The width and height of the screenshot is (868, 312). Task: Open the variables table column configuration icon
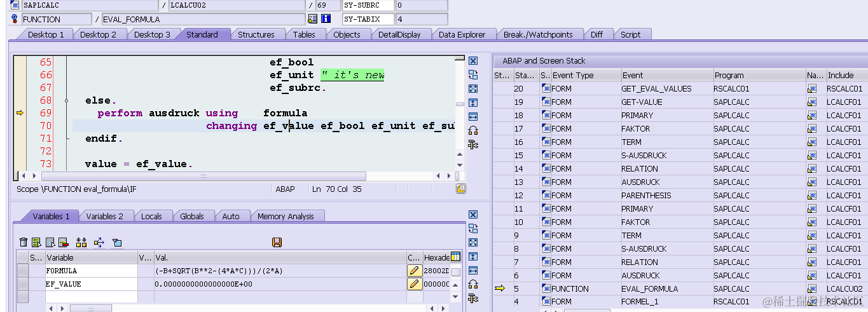455,257
